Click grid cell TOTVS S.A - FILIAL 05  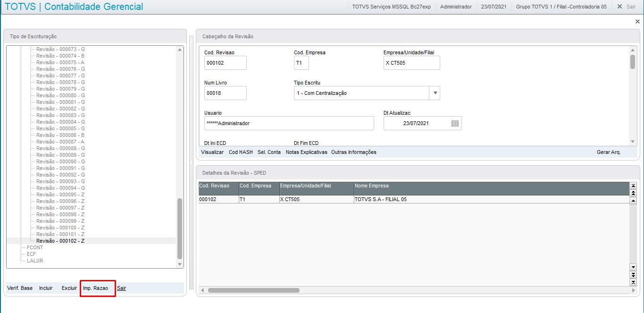[x=492, y=199]
